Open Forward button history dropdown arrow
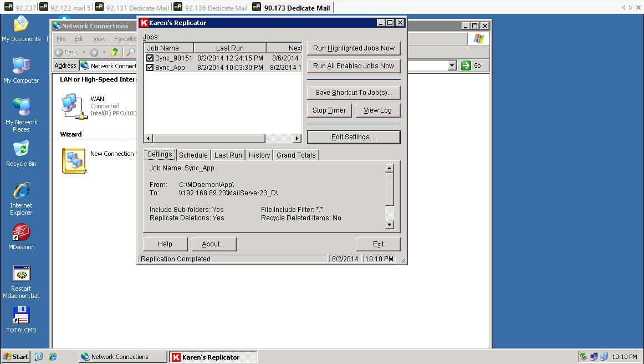The width and height of the screenshot is (644, 364). (x=104, y=52)
